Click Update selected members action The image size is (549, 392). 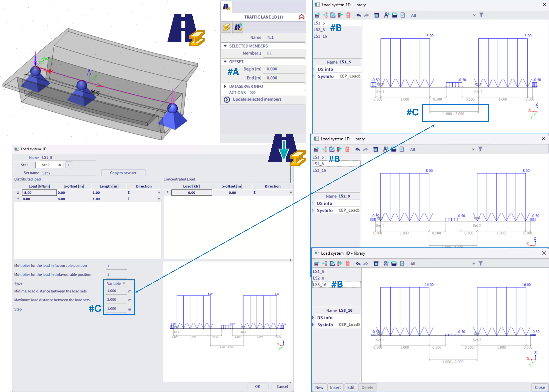click(x=257, y=99)
